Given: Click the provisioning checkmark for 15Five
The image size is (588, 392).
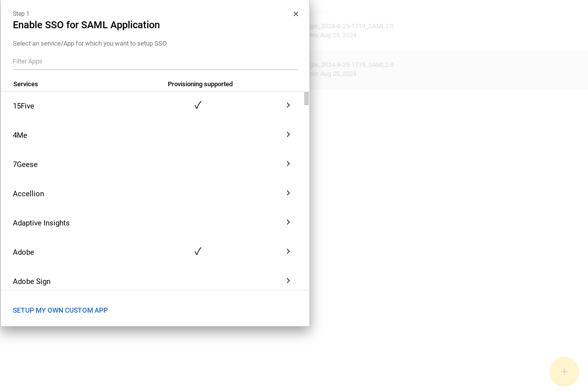Looking at the screenshot, I should pos(198,105).
